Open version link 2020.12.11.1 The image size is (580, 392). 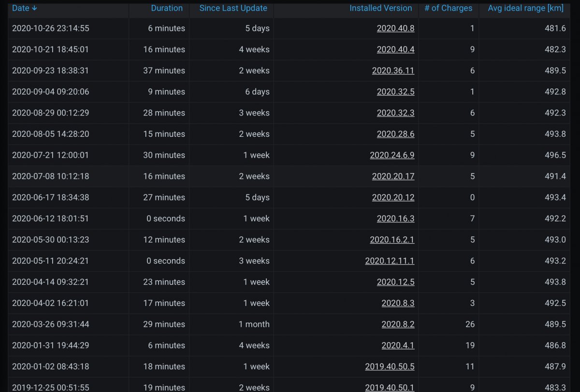pos(390,261)
